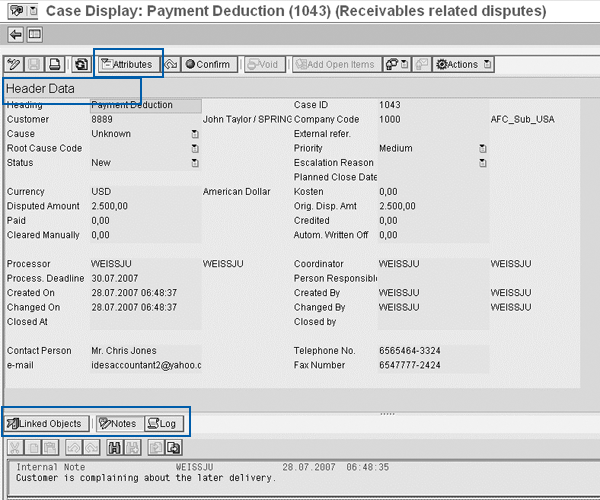
Task: Click the display/change pencil icon
Action: pos(14,64)
